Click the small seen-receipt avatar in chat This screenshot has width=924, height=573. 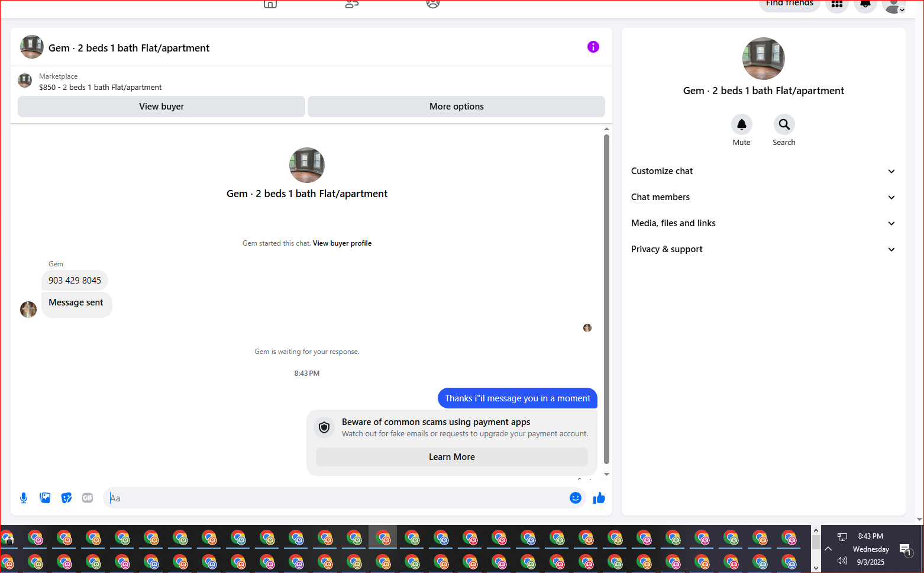pos(587,328)
